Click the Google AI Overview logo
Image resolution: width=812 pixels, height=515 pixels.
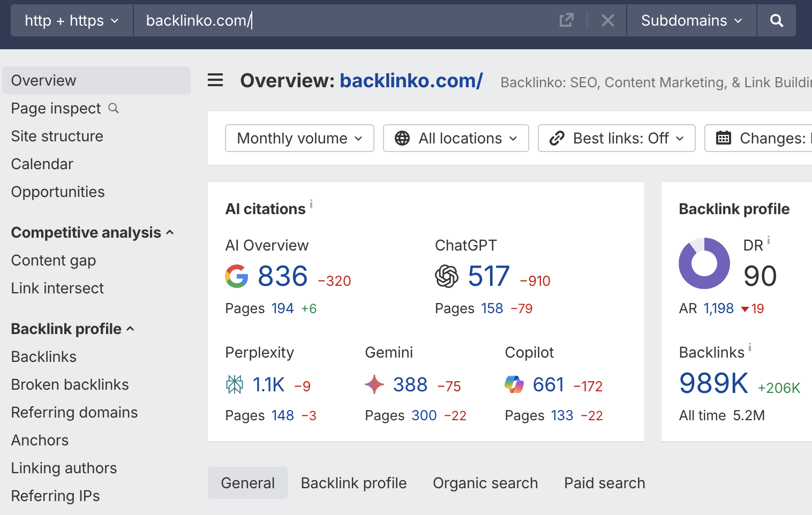pyautogui.click(x=236, y=276)
